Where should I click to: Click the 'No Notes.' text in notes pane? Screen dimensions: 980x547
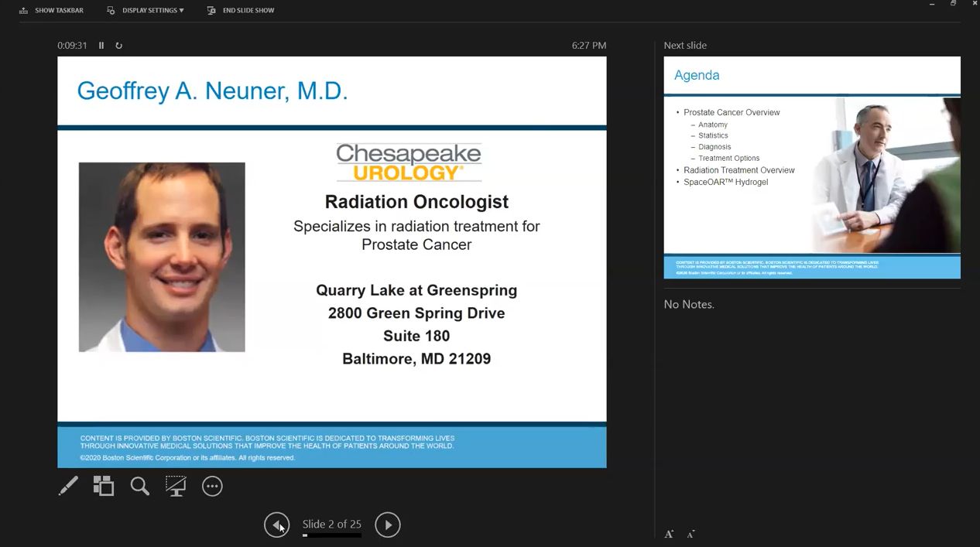pos(689,304)
